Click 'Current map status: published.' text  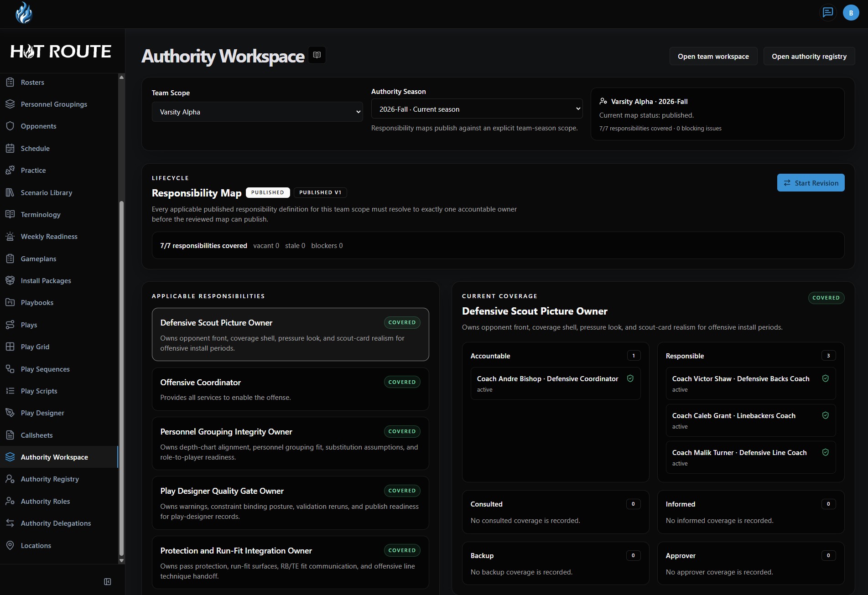tap(646, 115)
